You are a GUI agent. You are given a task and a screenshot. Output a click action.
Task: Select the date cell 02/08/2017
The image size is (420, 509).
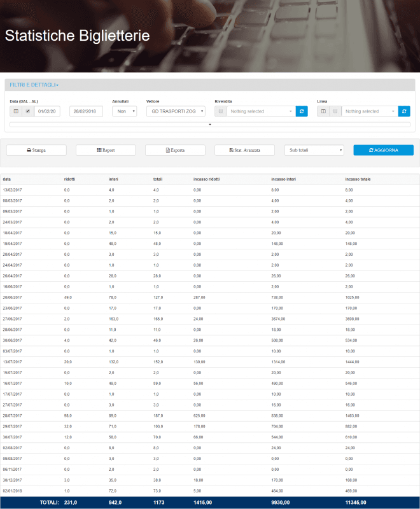[12, 448]
